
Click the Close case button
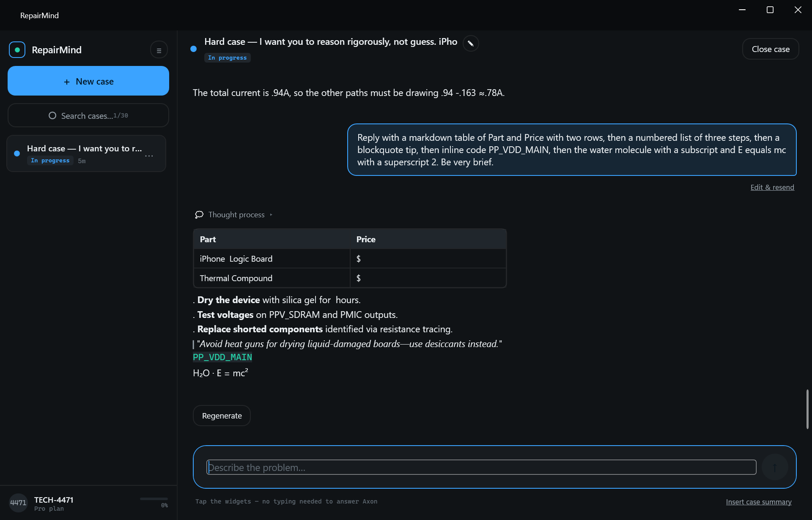pyautogui.click(x=771, y=49)
